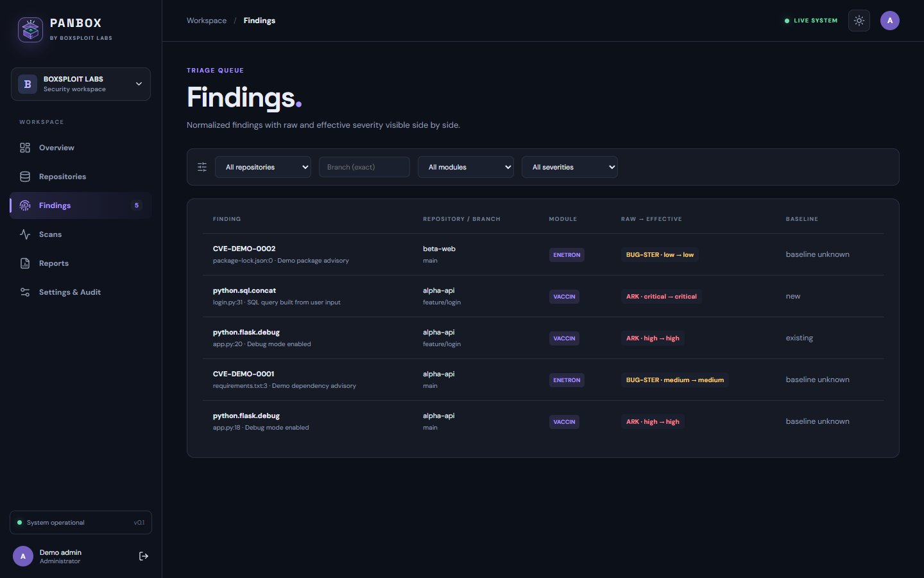The height and width of the screenshot is (578, 924).
Task: Click the logout icon beside Demo admin
Action: pyautogui.click(x=144, y=556)
